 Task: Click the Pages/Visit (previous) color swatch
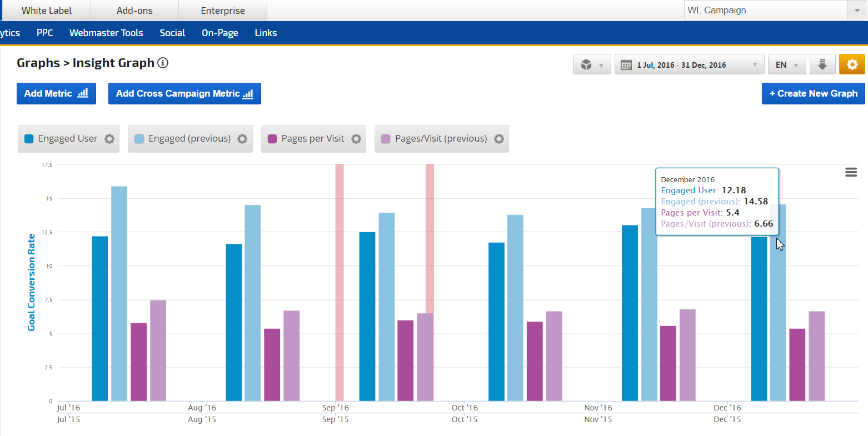(x=386, y=139)
